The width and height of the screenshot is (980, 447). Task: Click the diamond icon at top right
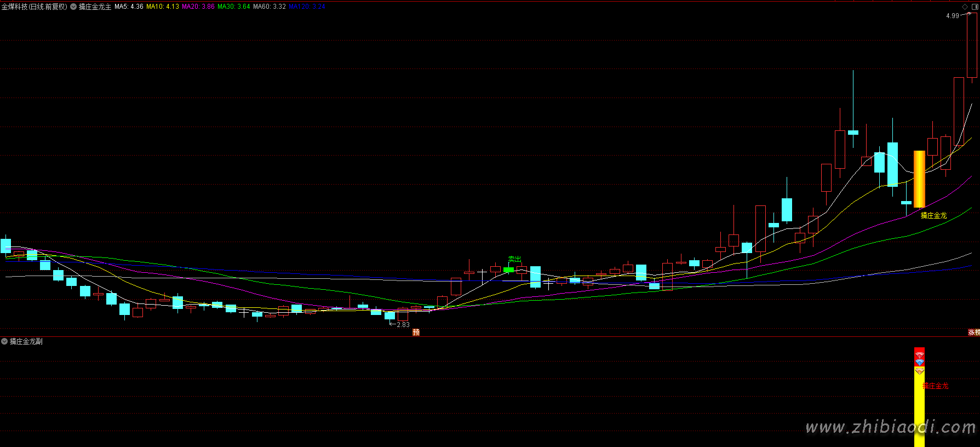click(x=965, y=7)
